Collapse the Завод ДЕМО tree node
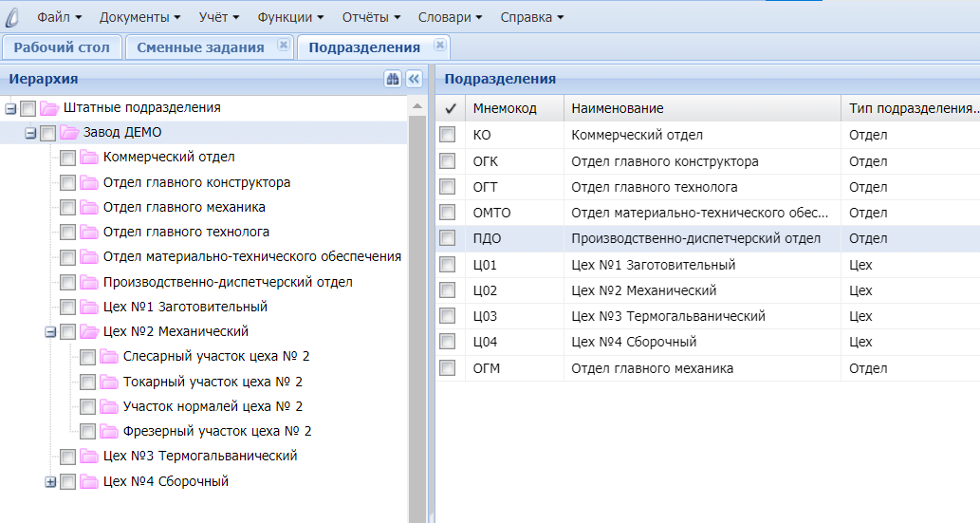The height and width of the screenshot is (523, 980). (31, 133)
